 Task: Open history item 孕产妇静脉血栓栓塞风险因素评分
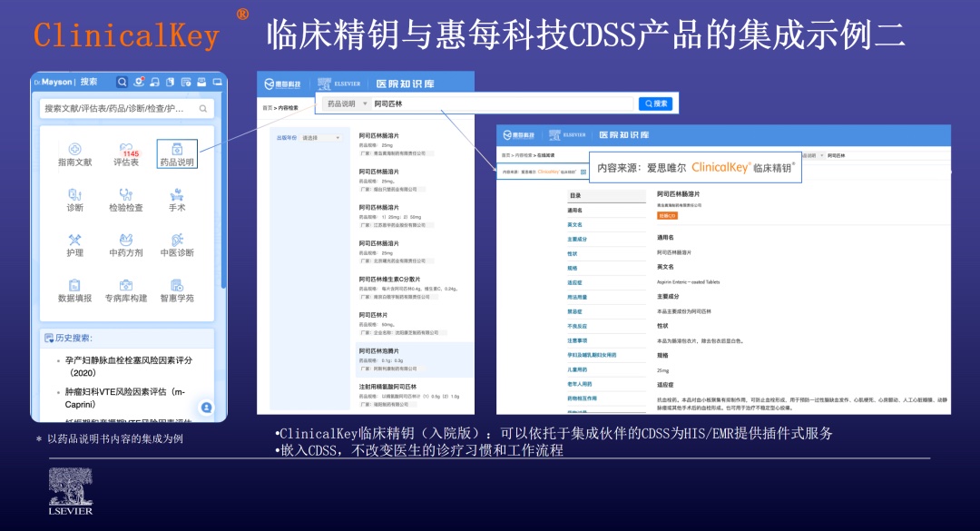click(x=129, y=367)
